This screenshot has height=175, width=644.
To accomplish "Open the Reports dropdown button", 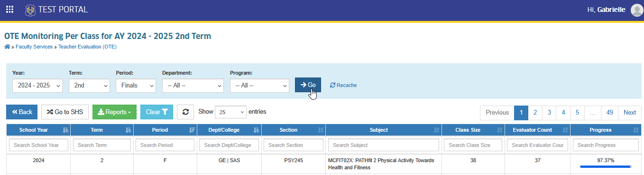I will (x=114, y=112).
